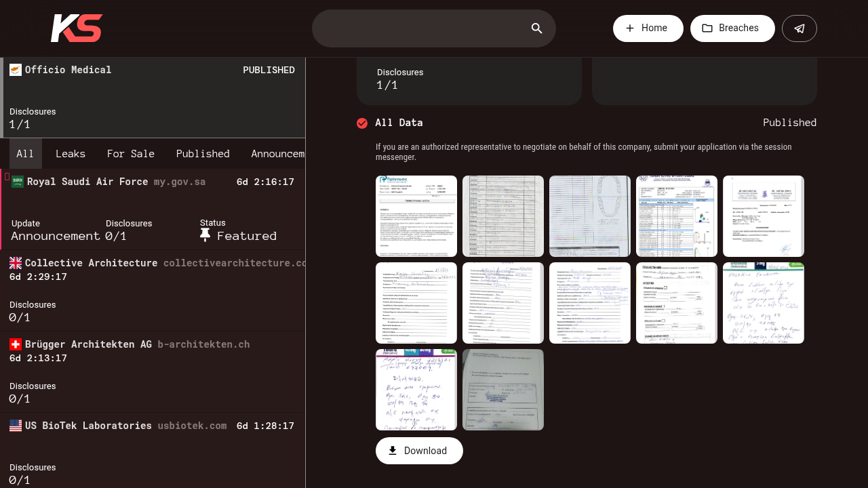Open the purple-header handwritten note thumbnail
The width and height of the screenshot is (868, 488).
click(416, 390)
